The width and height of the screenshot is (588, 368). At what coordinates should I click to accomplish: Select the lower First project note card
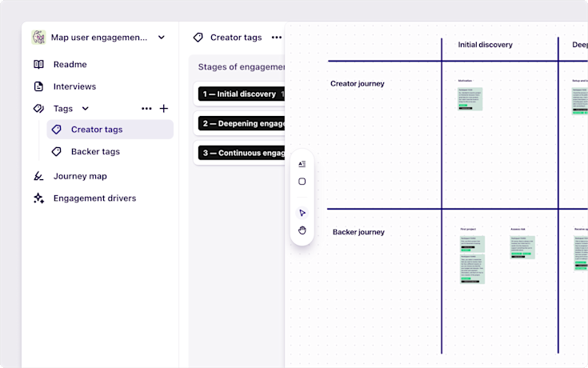472,269
